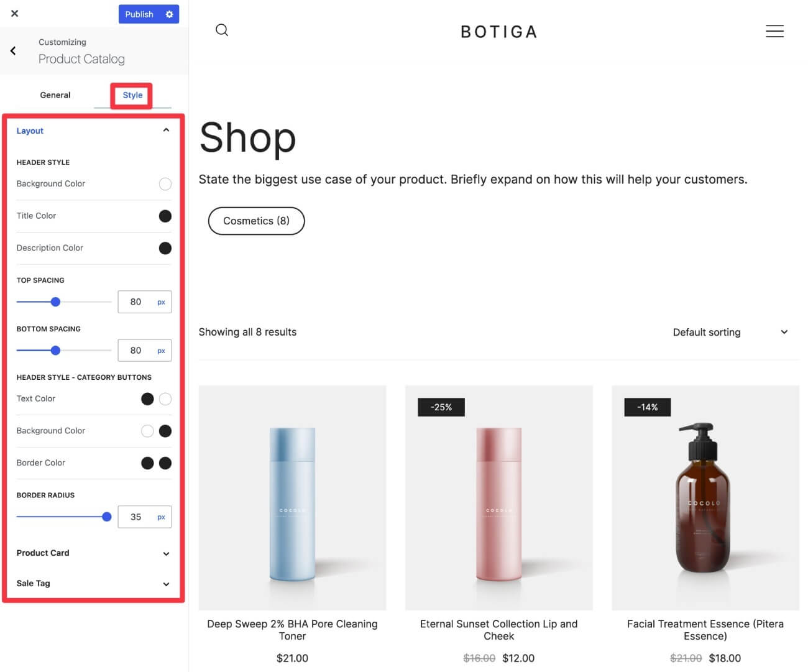The width and height of the screenshot is (808, 672).
Task: Open category button Text Color hover swatch
Action: [165, 399]
